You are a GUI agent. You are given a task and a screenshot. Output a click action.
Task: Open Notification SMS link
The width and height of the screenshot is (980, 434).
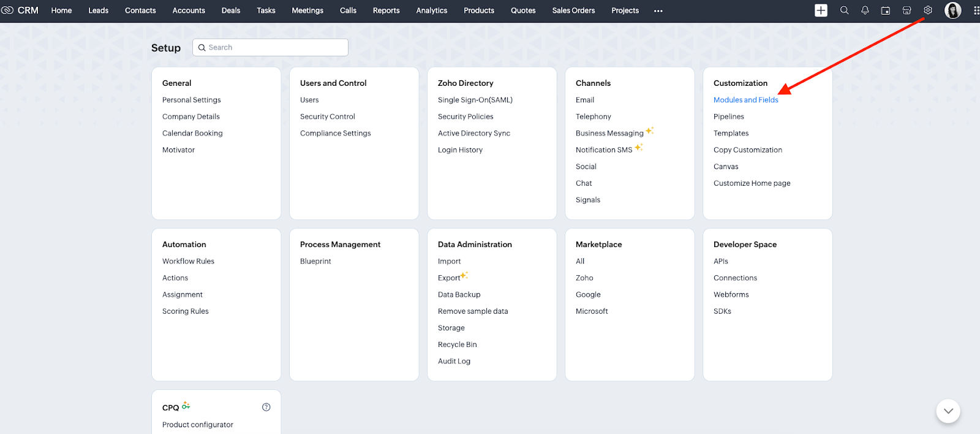[x=604, y=150]
